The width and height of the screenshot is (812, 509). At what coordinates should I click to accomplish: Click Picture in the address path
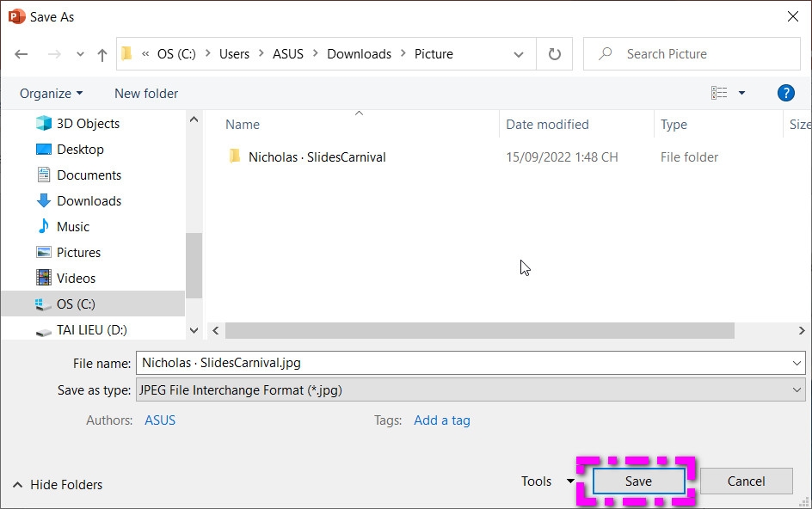(434, 54)
